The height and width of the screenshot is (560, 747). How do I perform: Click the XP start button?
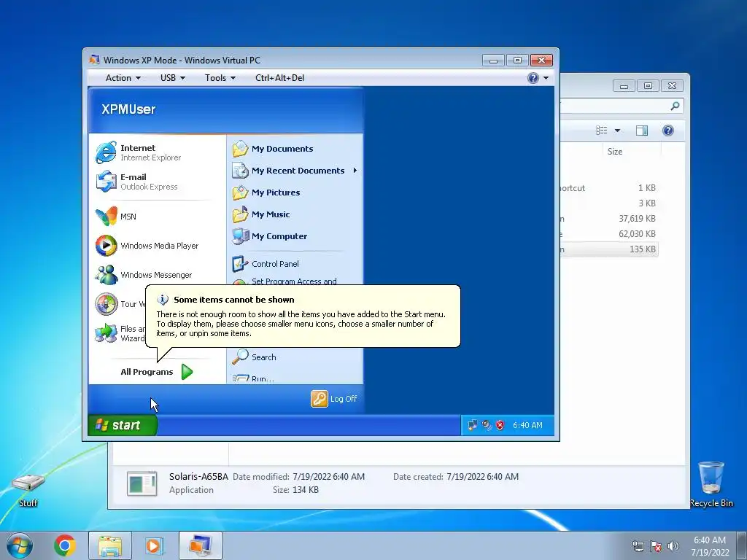[x=123, y=425]
